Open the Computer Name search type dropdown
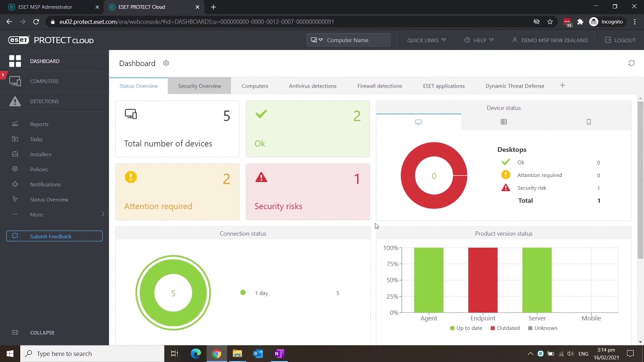 point(317,40)
